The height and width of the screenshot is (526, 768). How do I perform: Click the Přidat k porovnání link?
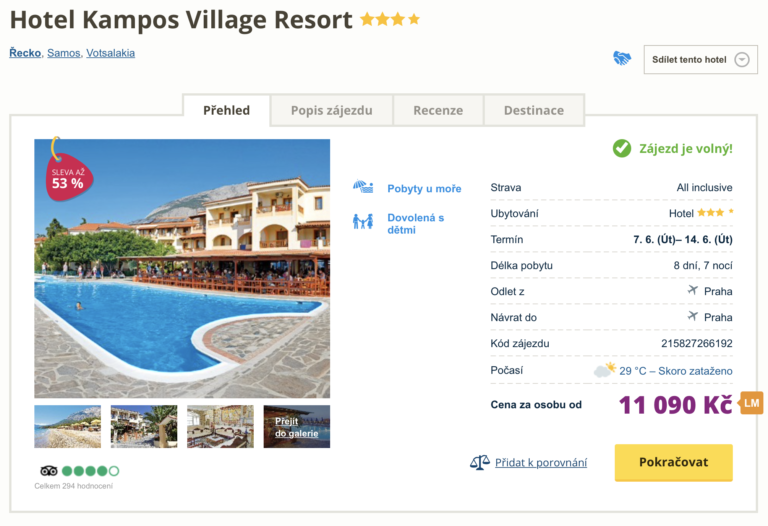tap(541, 462)
